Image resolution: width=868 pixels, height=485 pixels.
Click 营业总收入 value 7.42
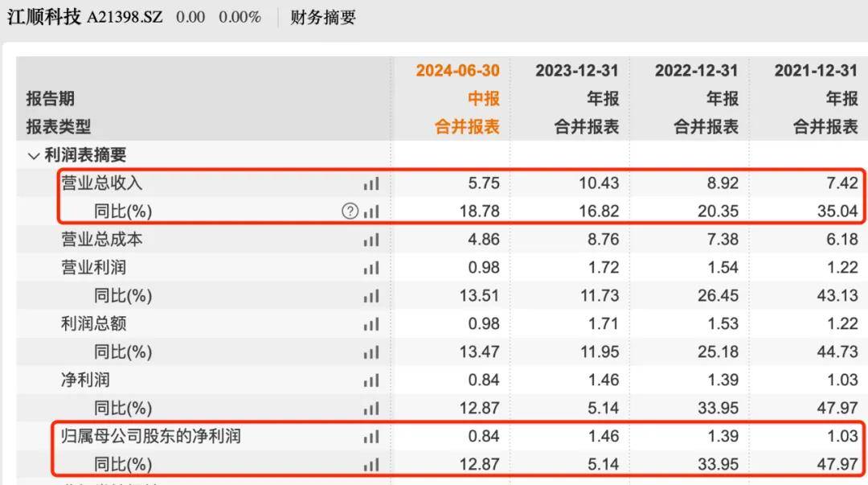pos(842,183)
